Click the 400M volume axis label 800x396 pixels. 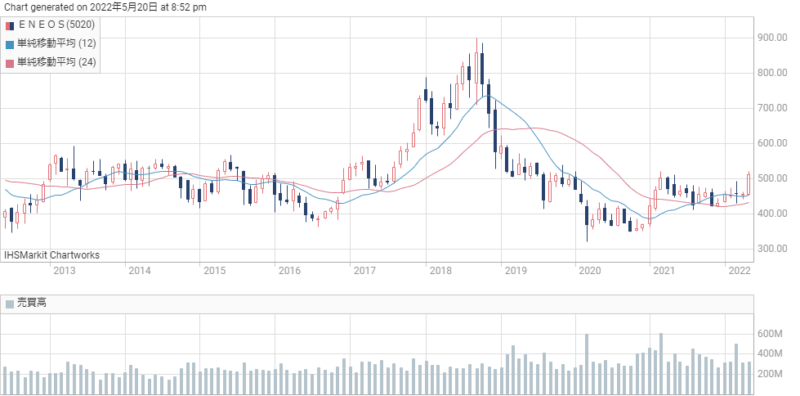770,354
